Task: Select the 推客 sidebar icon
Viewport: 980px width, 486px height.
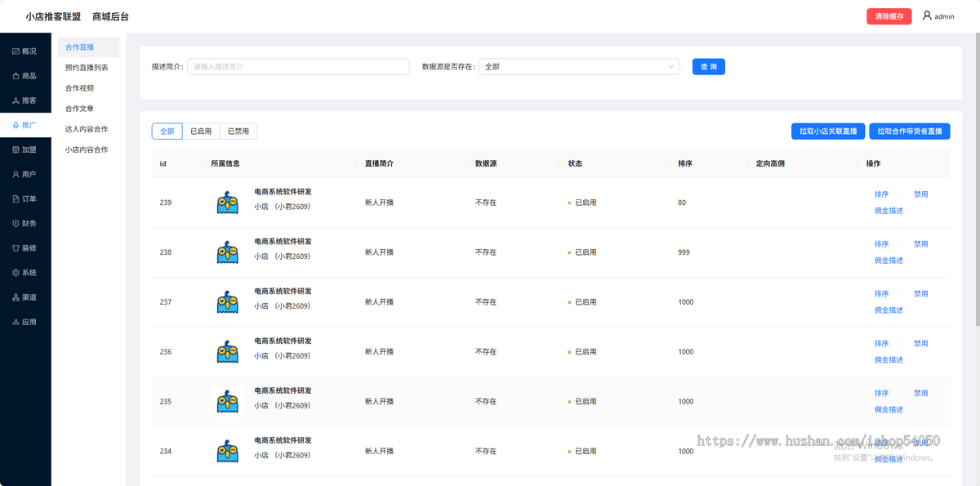Action: (x=16, y=100)
